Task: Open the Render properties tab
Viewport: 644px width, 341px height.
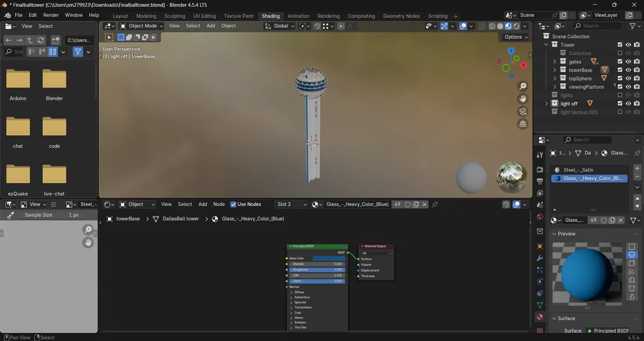Action: pos(540,169)
